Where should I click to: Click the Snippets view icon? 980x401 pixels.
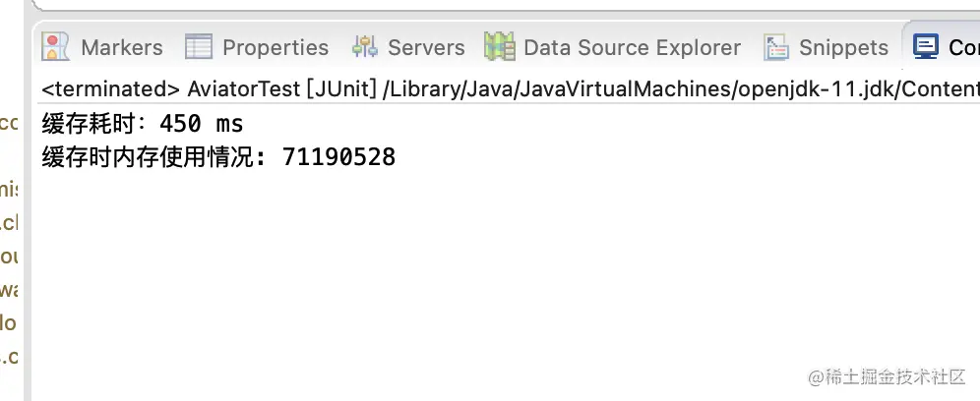[x=777, y=46]
